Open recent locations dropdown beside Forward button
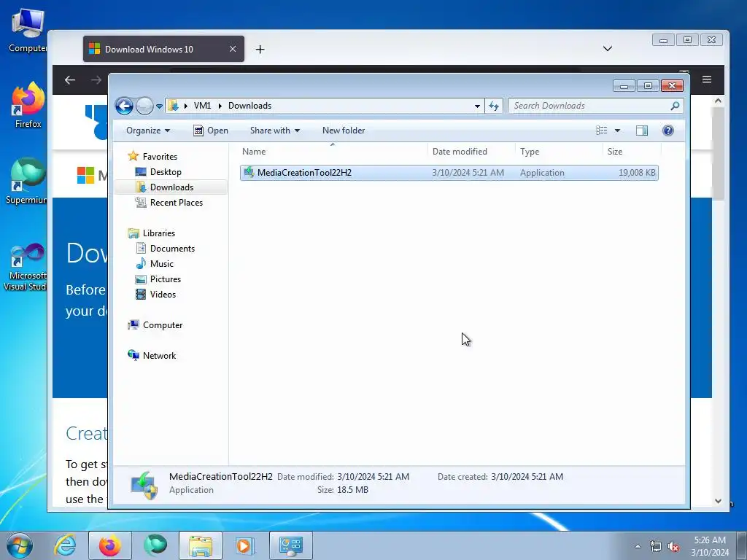The image size is (747, 560). click(x=159, y=106)
